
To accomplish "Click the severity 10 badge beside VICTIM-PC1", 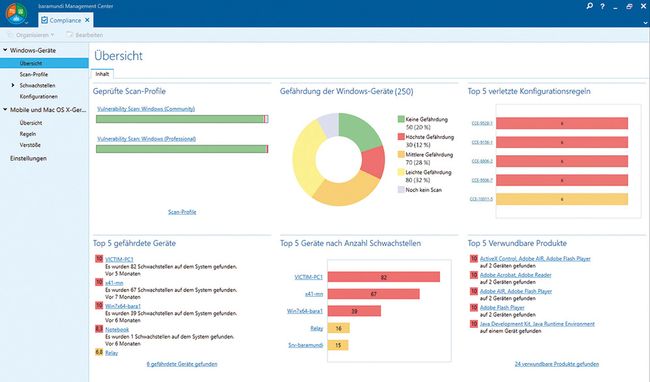I will 99,259.
